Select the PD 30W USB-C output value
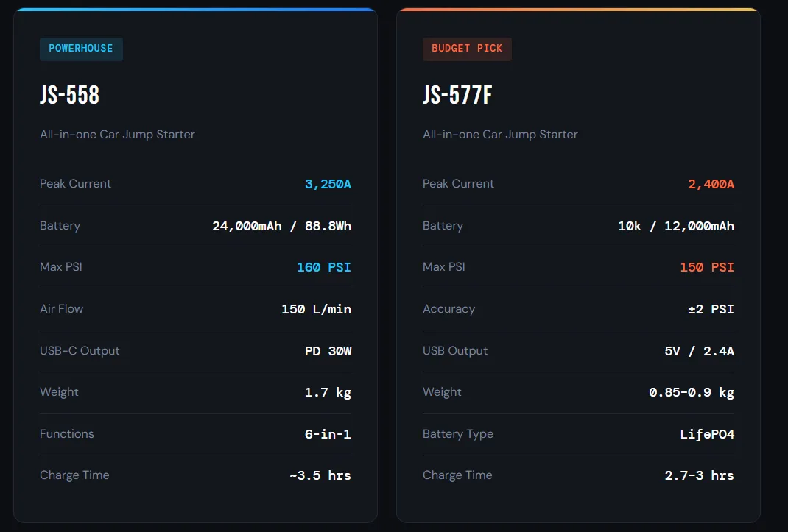 click(328, 351)
